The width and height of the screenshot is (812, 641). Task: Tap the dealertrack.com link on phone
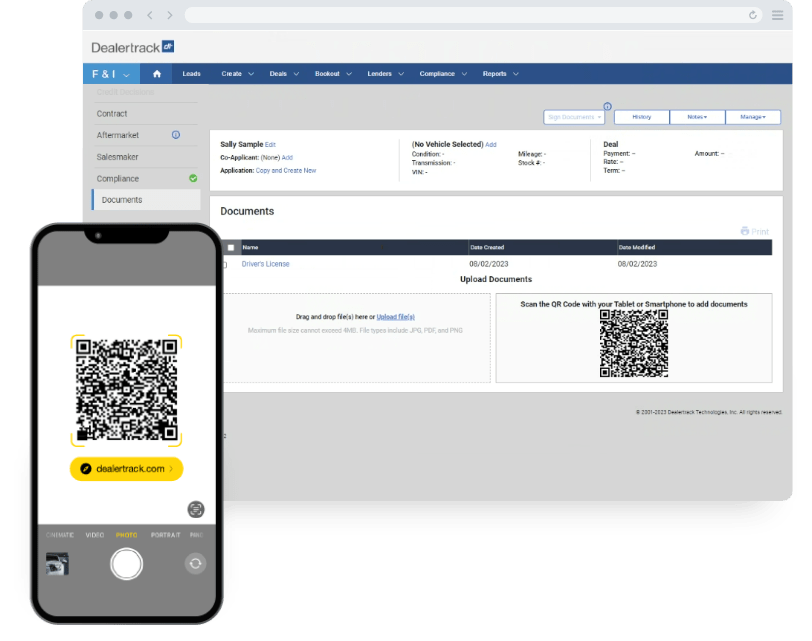click(126, 469)
